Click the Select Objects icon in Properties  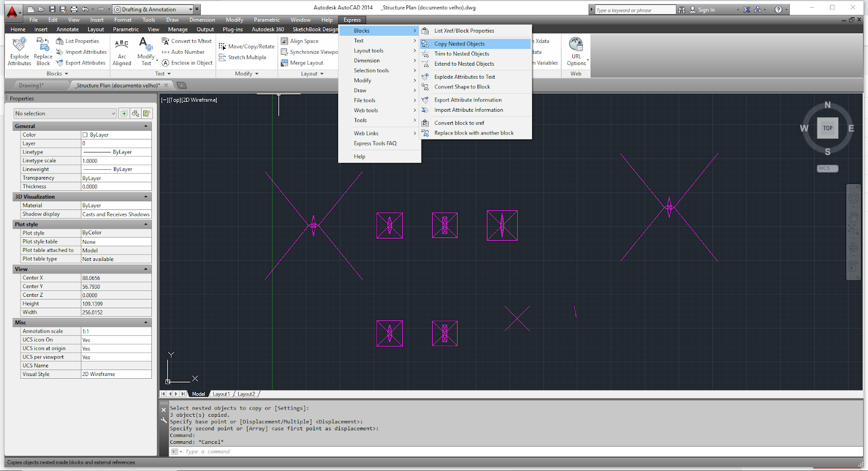pyautogui.click(x=136, y=113)
